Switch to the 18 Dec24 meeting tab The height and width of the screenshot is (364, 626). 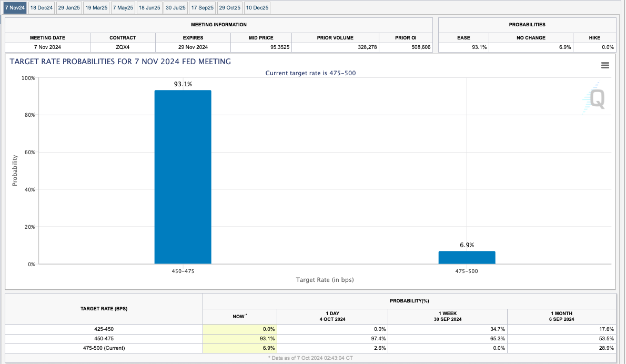coord(42,8)
